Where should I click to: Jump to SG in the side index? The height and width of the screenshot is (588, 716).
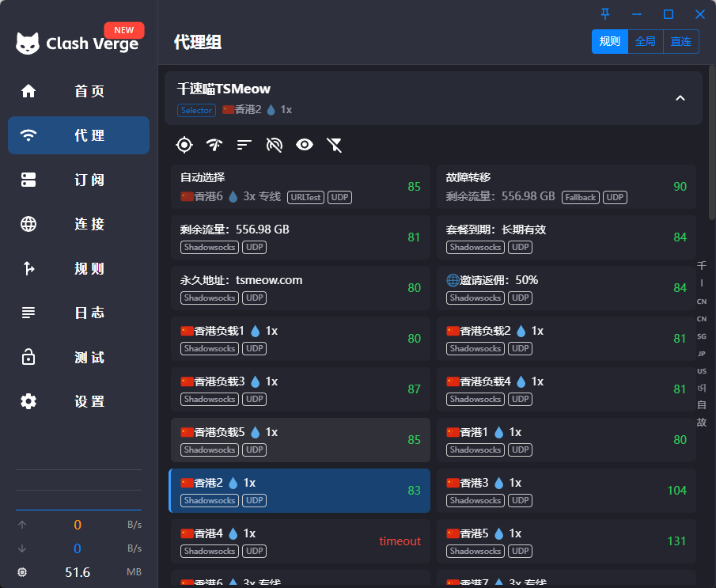(702, 336)
